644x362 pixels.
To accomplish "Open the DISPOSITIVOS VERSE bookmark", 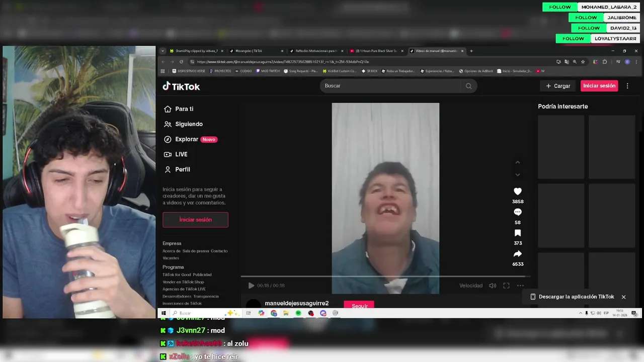I will click(x=189, y=71).
